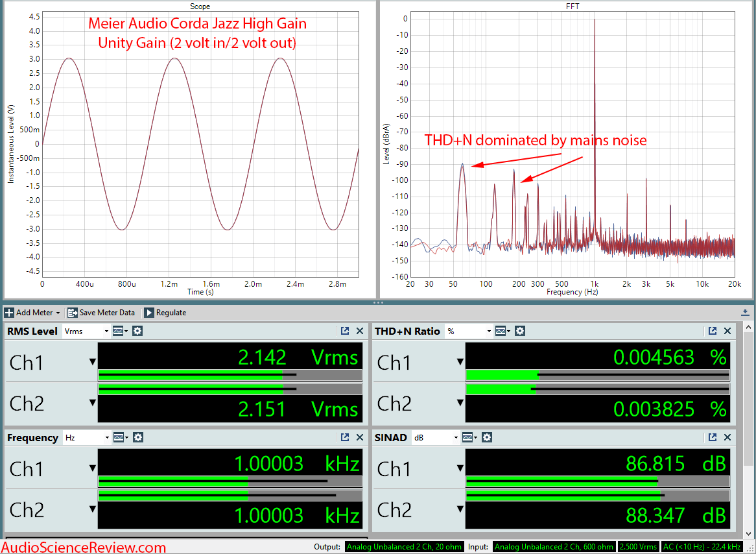Viewport: 756px width, 554px height.
Task: Close the Frequency meter
Action: [360, 437]
